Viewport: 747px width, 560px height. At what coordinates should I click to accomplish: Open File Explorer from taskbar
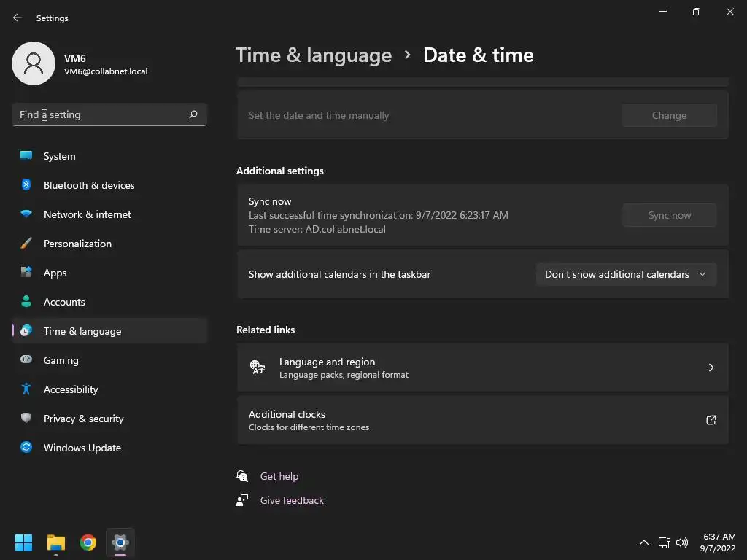point(56,542)
